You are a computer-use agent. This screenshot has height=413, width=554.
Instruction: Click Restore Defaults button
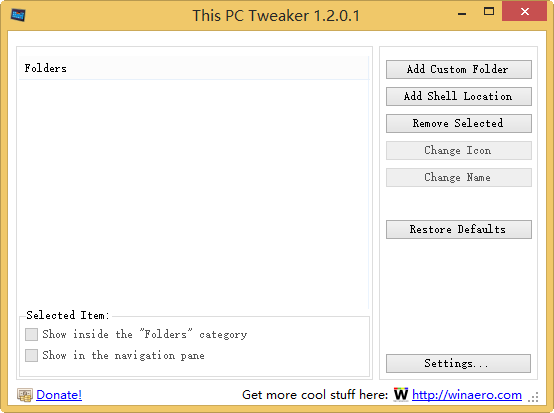click(x=459, y=229)
